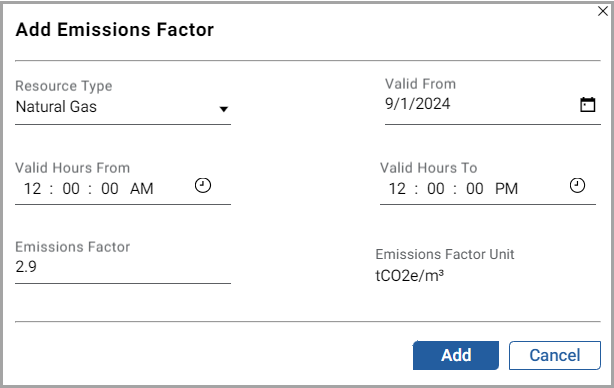Screen dimensions: 614x388
Task: Expand the Resource Type dropdown arrow
Action: tap(224, 109)
